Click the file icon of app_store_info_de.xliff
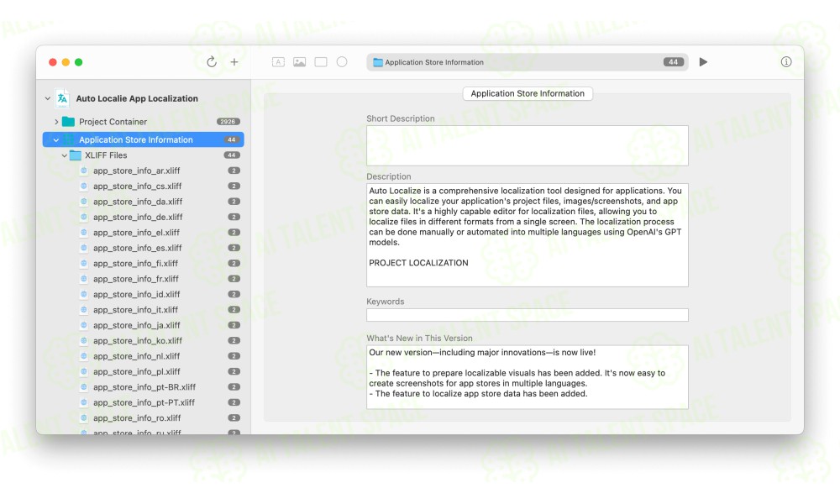 (83, 217)
